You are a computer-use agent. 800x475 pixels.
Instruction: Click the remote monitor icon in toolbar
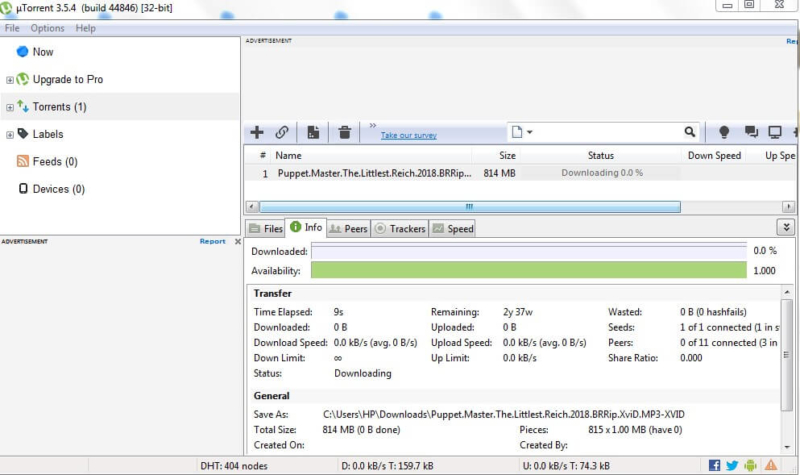click(x=774, y=132)
